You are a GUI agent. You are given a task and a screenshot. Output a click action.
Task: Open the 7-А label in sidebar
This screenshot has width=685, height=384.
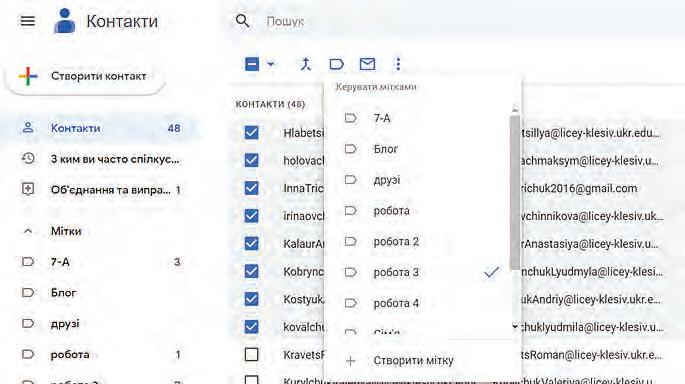pyautogui.click(x=100, y=262)
